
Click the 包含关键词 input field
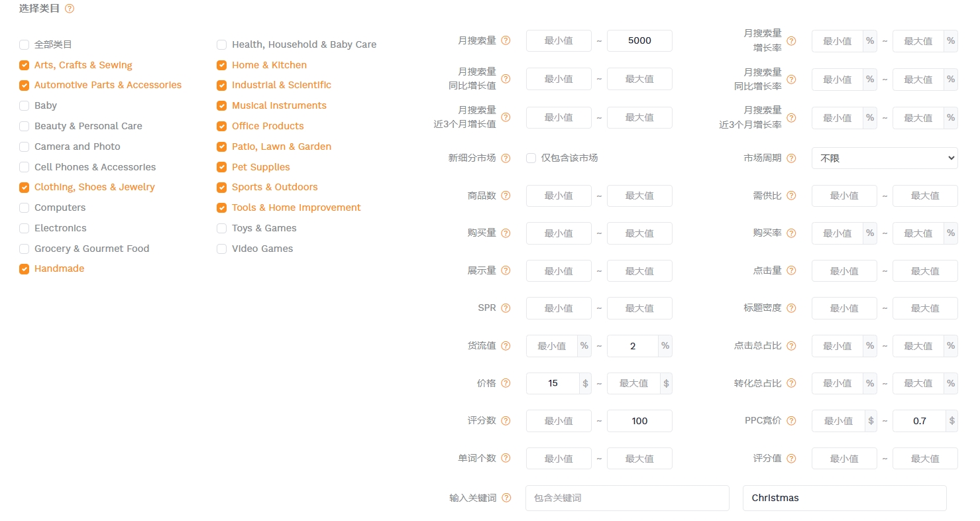(627, 498)
